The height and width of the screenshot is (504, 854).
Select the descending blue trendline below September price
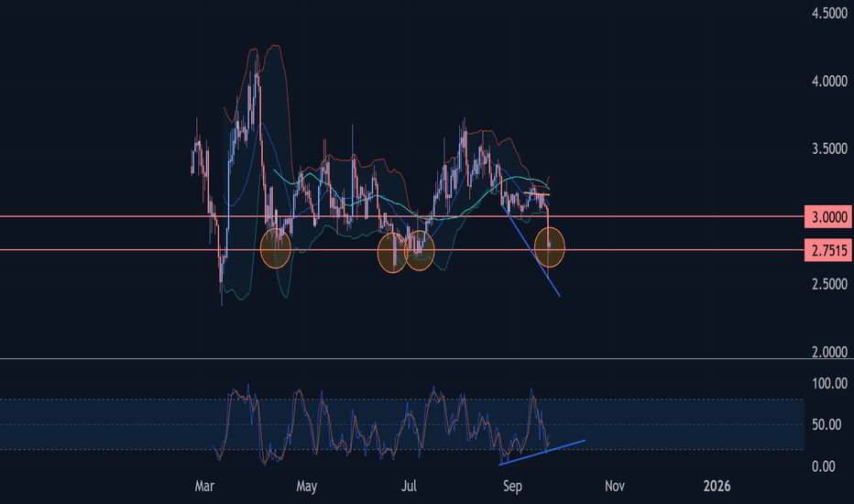pos(533,257)
